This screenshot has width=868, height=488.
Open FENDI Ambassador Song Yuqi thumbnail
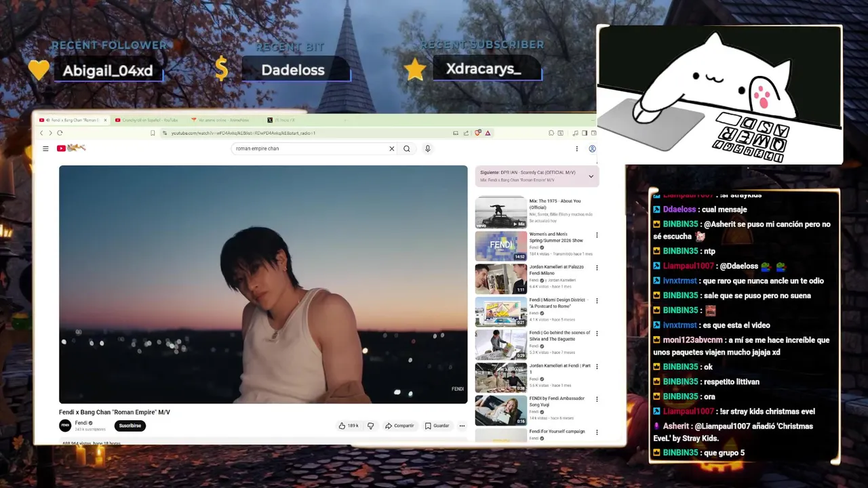500,411
